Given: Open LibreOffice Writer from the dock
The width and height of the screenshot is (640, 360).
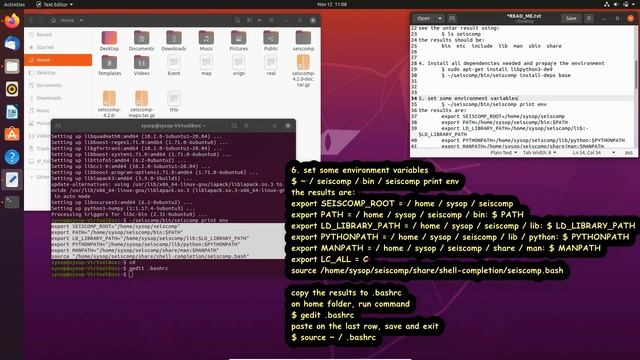Looking at the screenshot, I should (x=12, y=111).
